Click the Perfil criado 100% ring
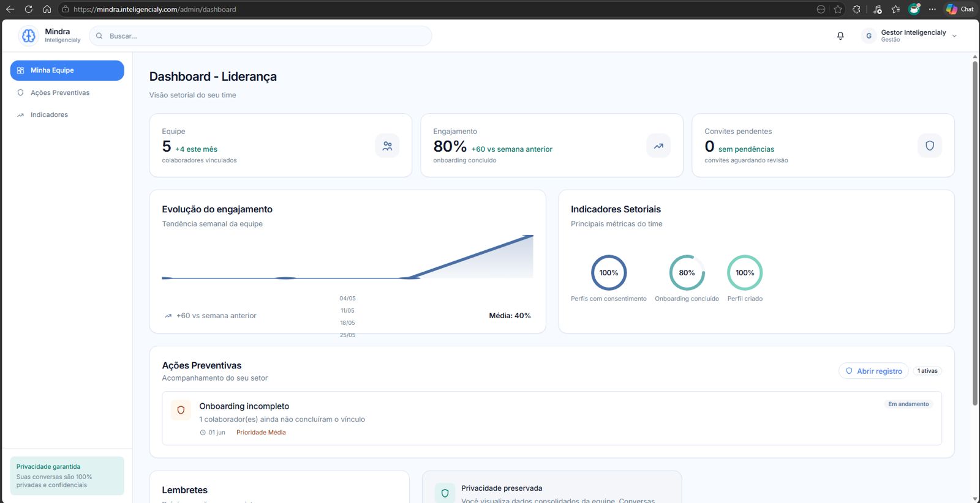 tap(745, 273)
